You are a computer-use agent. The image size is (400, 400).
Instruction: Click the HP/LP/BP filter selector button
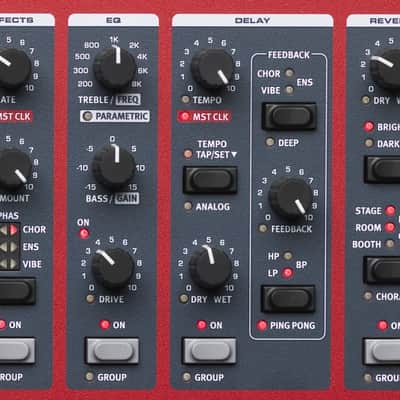[288, 298]
